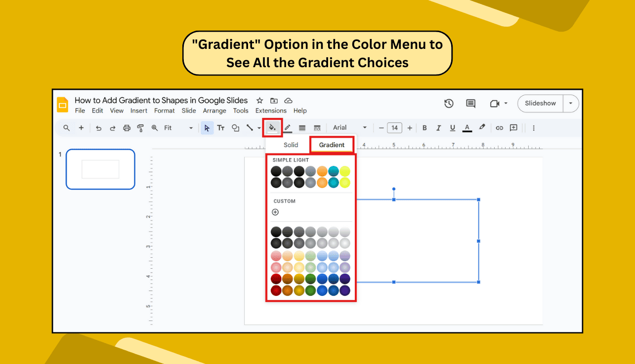Add a custom gradient with the plus button
The height and width of the screenshot is (364, 635).
click(x=275, y=211)
